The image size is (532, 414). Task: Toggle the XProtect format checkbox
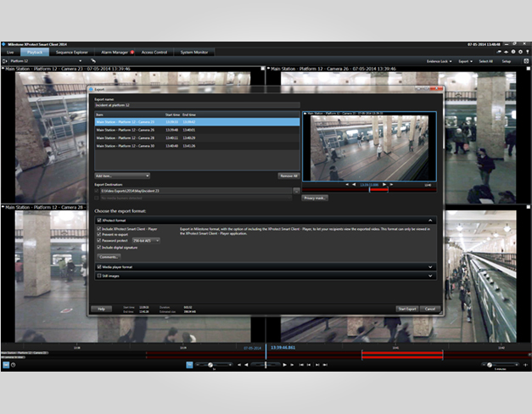(98, 220)
